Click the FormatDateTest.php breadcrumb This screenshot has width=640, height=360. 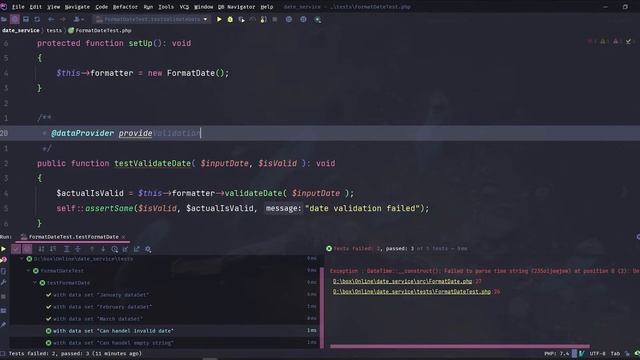click(x=100, y=31)
